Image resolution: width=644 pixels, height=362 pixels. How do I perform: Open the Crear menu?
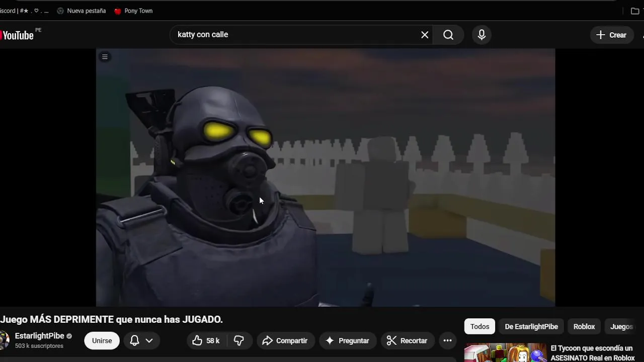[611, 35]
